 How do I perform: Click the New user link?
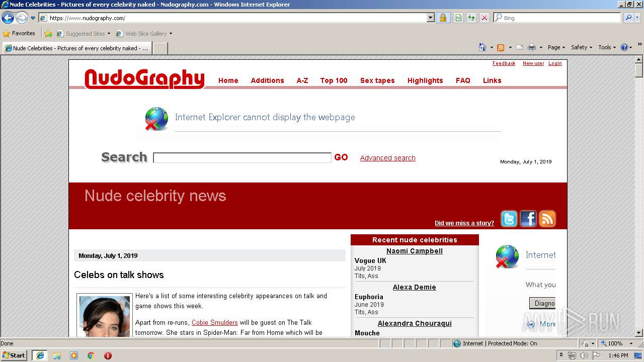pos(533,63)
